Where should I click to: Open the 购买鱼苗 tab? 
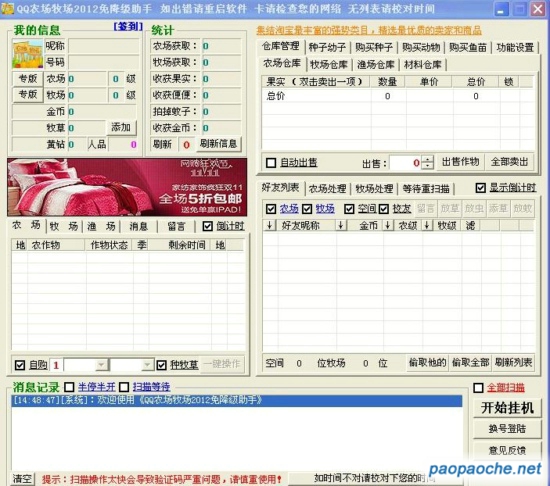pos(468,47)
